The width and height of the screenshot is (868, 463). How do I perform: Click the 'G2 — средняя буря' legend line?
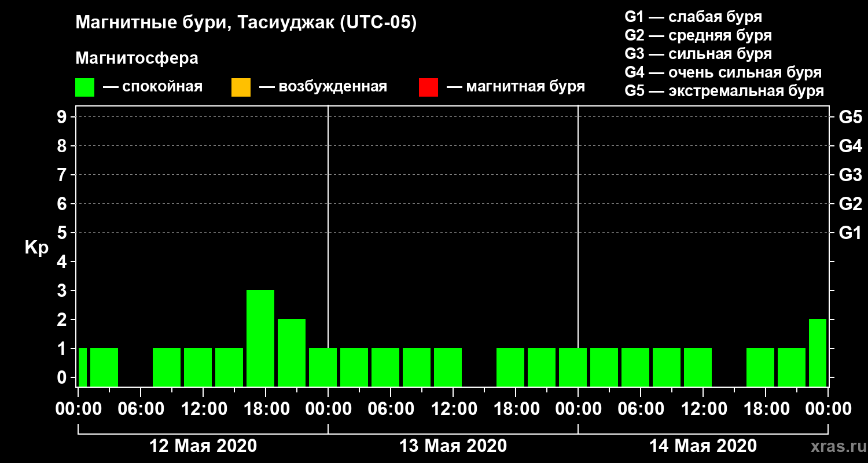tap(698, 35)
